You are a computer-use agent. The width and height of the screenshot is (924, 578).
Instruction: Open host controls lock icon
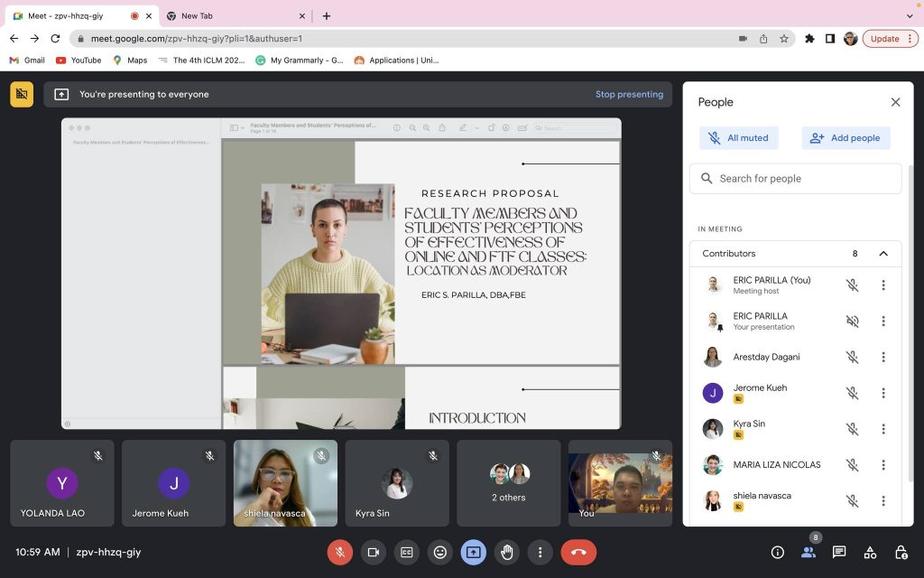901,552
